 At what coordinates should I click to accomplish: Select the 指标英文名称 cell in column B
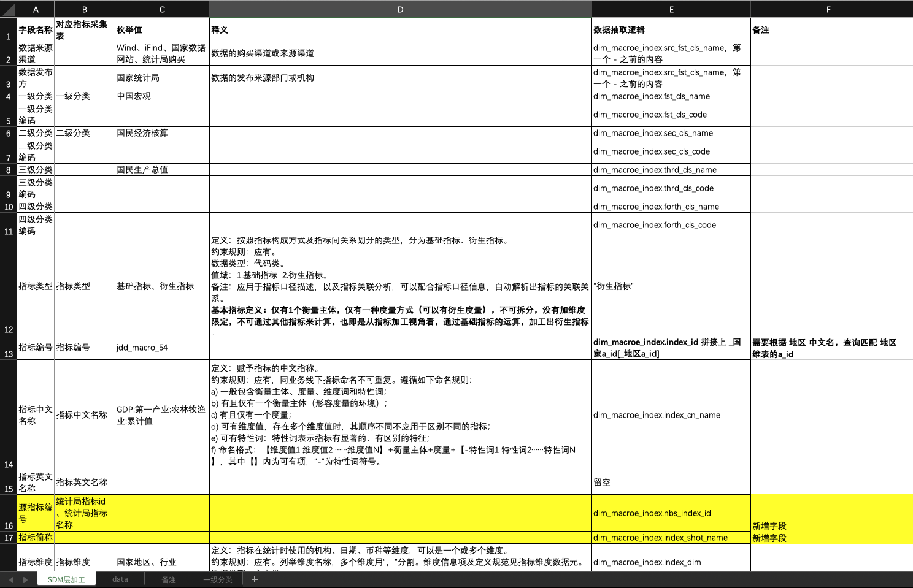click(x=85, y=483)
